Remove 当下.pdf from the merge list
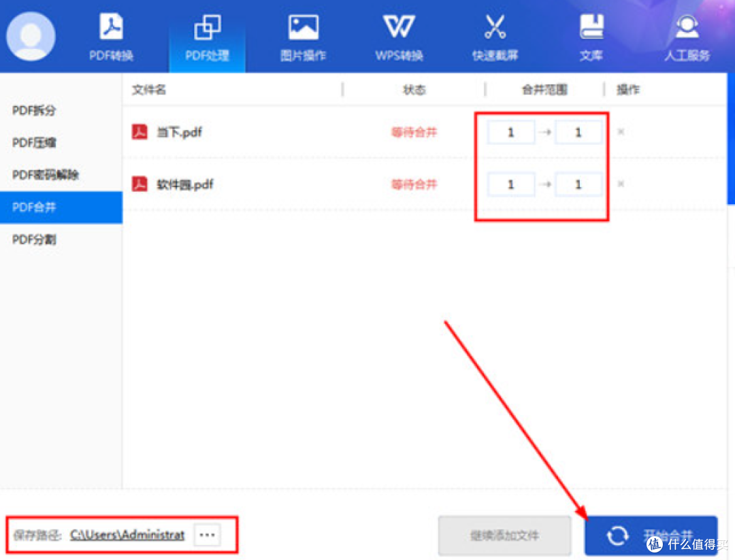 point(621,132)
